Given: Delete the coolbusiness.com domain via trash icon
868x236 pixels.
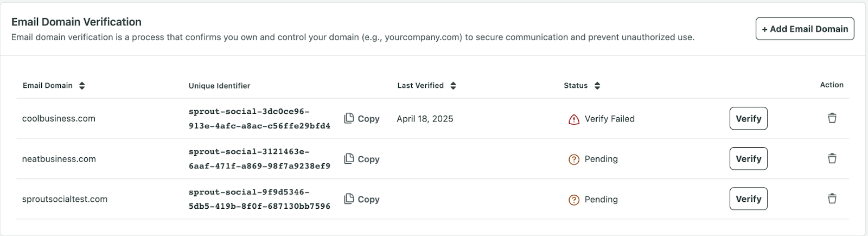Looking at the screenshot, I should (x=832, y=118).
